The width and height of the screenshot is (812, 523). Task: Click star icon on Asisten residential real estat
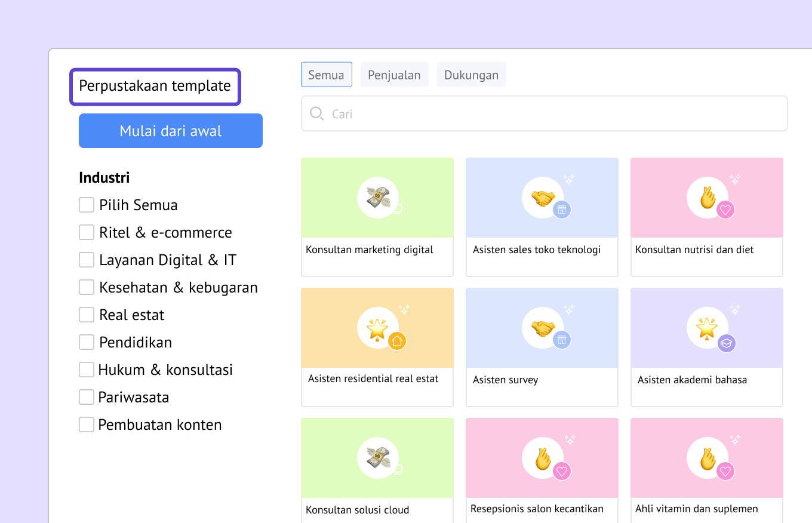377,328
